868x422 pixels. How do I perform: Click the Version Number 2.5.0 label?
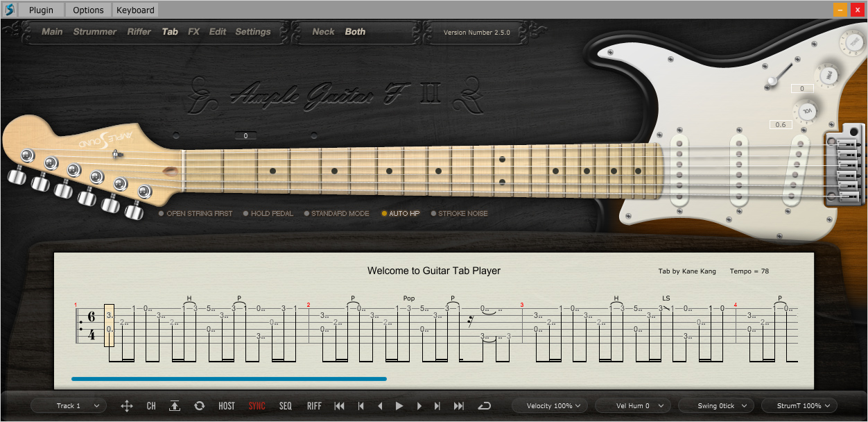pos(476,33)
